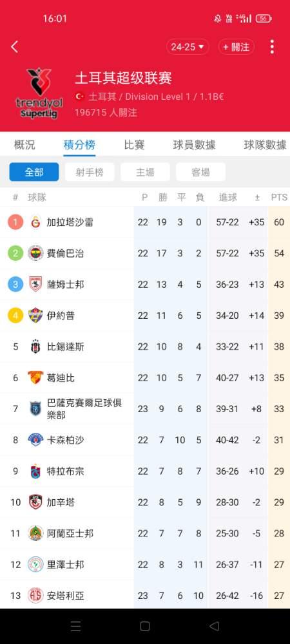Tap the 加拉塔沙雷 team crest
This screenshot has height=644, width=290.
point(35,222)
